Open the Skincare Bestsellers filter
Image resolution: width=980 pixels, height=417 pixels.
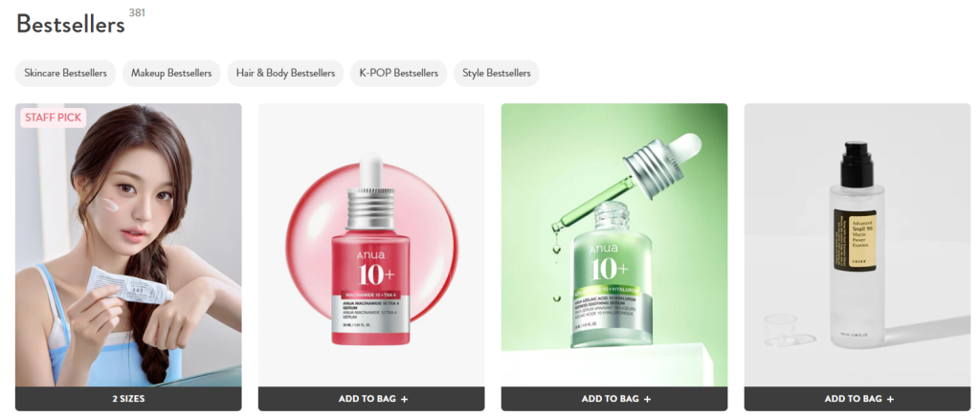point(66,73)
